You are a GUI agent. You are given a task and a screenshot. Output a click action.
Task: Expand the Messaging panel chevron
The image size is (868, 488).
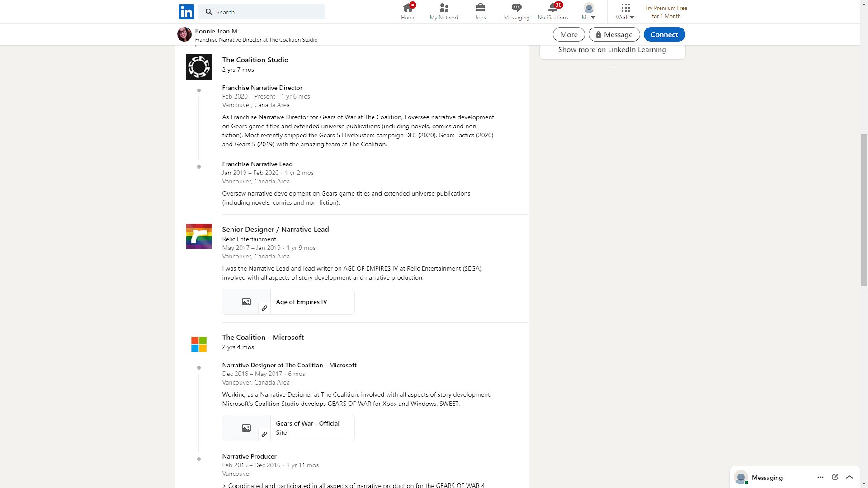[849, 477]
